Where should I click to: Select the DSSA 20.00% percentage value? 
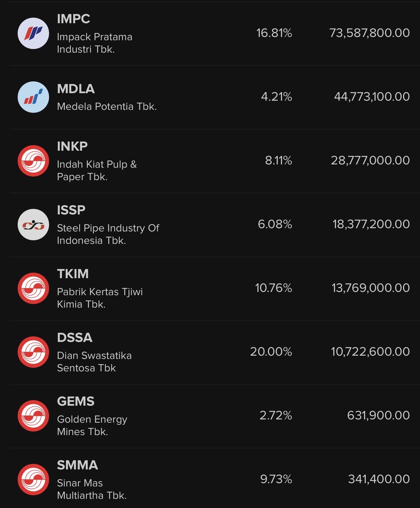[271, 351]
